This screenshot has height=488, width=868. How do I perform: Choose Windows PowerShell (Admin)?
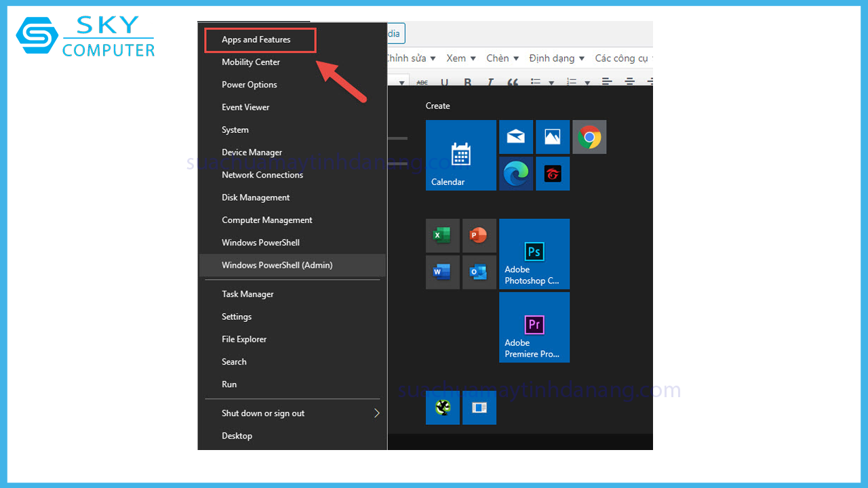tap(277, 266)
